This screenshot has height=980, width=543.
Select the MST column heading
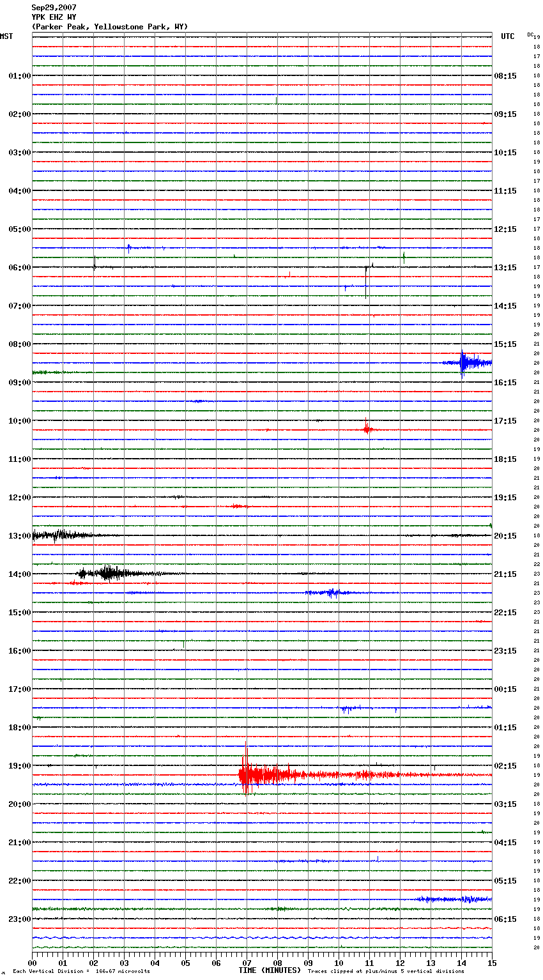6,36
